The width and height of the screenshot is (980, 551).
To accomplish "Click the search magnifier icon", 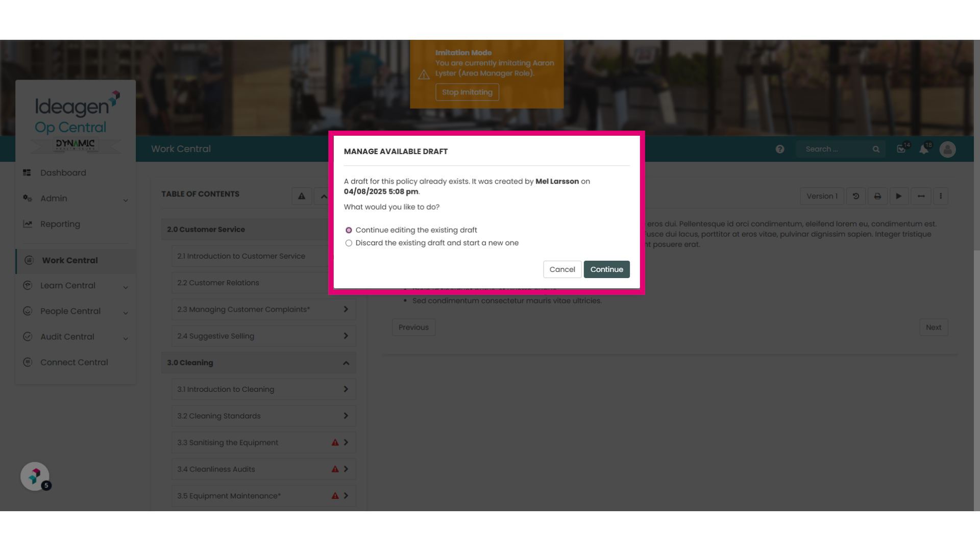I will pyautogui.click(x=876, y=149).
